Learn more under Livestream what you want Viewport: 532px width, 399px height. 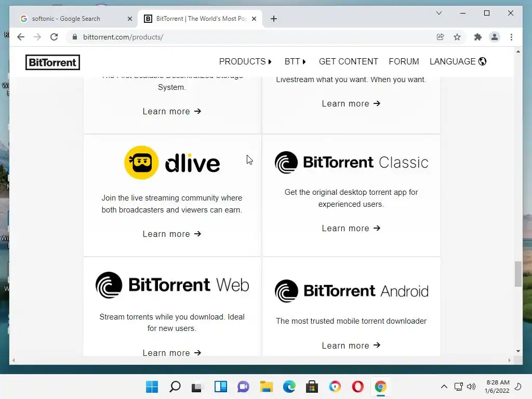pos(351,103)
